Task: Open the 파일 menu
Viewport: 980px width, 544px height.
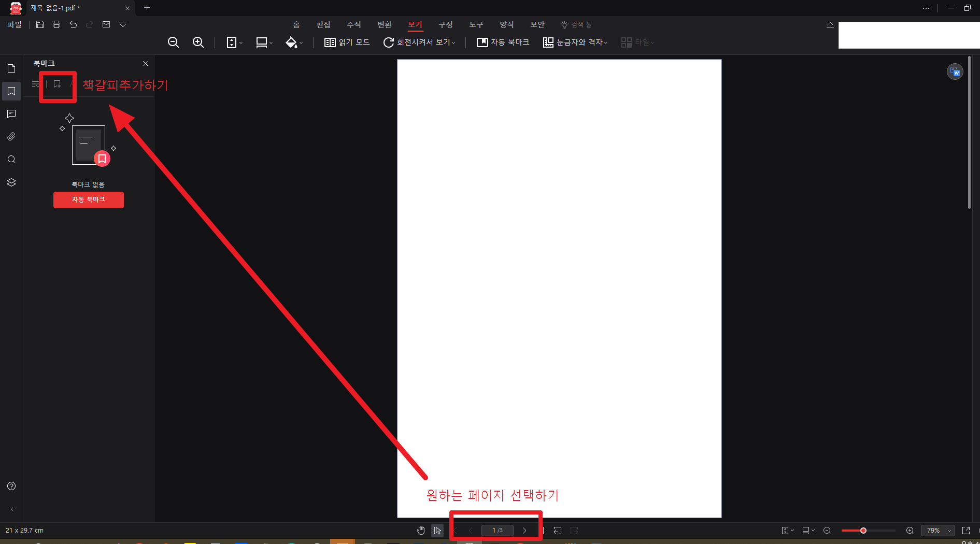Action: coord(14,24)
